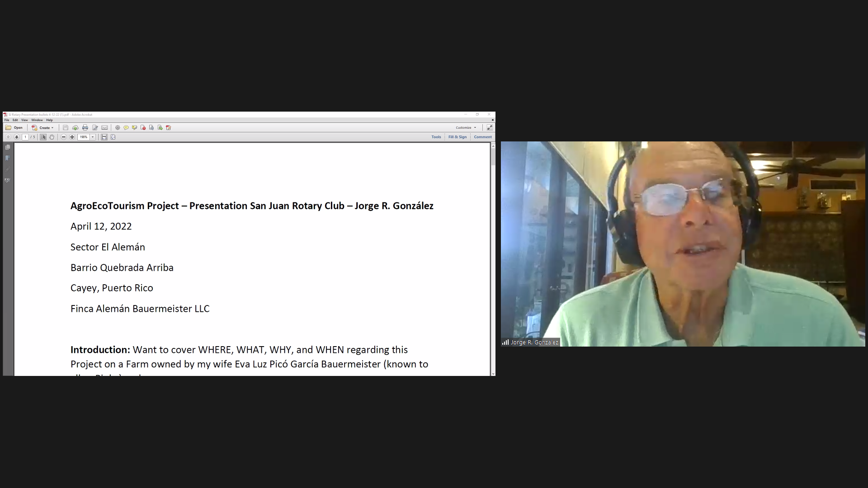This screenshot has height=488, width=868.
Task: Click the Print icon in Acrobat toolbar
Action: tap(85, 128)
